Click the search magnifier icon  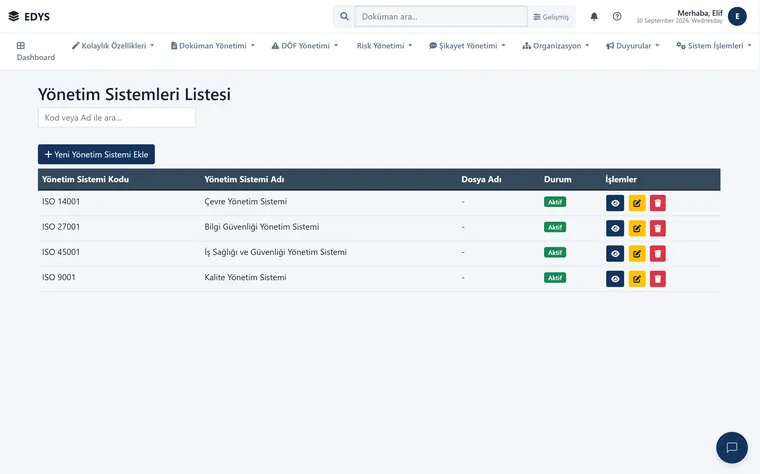click(344, 16)
